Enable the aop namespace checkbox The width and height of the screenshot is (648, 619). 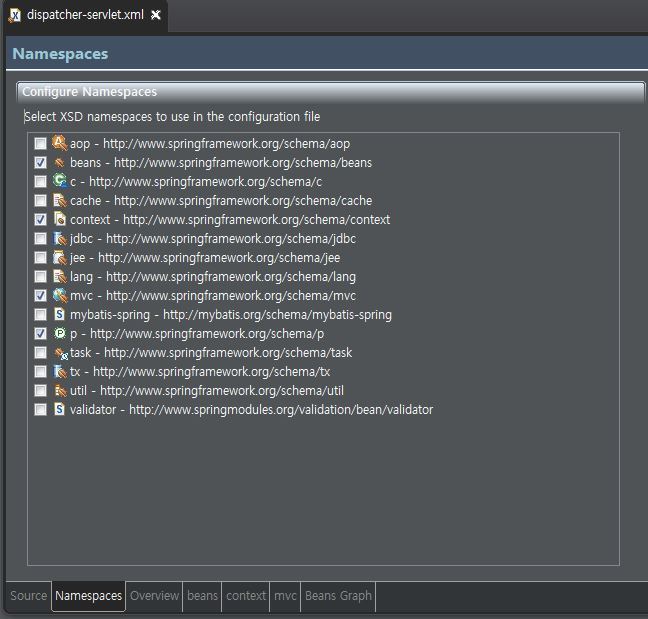pyautogui.click(x=40, y=143)
